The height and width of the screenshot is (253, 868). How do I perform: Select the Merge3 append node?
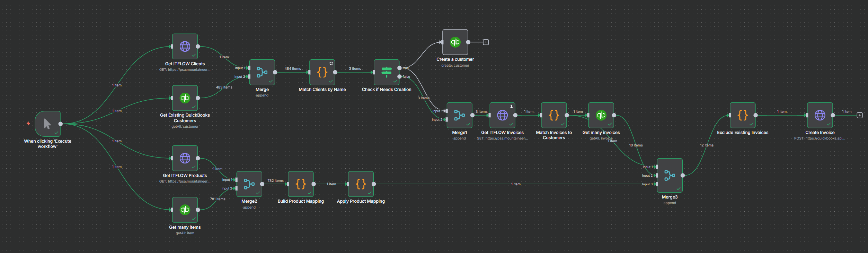(670, 176)
